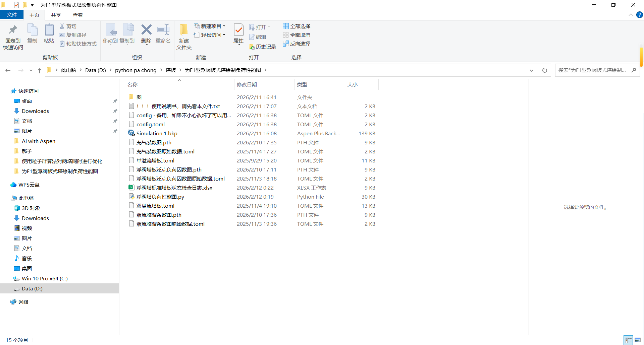Click the 塔板 breadcrumb in address bar
This screenshot has height=345, width=644.
click(170, 70)
